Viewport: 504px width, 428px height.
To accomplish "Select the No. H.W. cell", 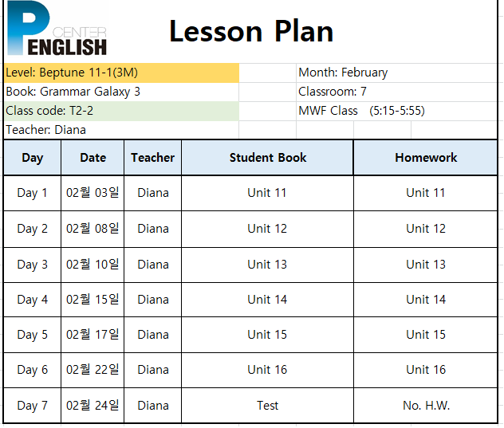I will click(426, 406).
